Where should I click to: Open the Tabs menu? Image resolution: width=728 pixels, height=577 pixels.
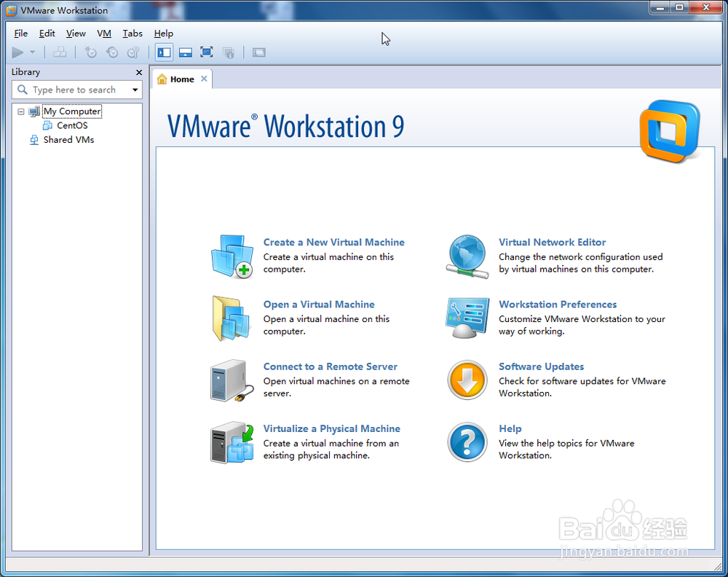click(132, 34)
